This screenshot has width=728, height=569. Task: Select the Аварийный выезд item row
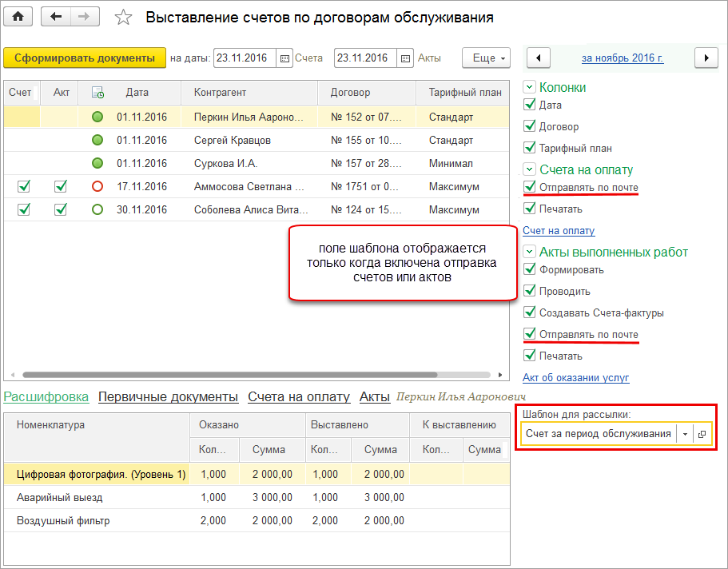tap(257, 497)
